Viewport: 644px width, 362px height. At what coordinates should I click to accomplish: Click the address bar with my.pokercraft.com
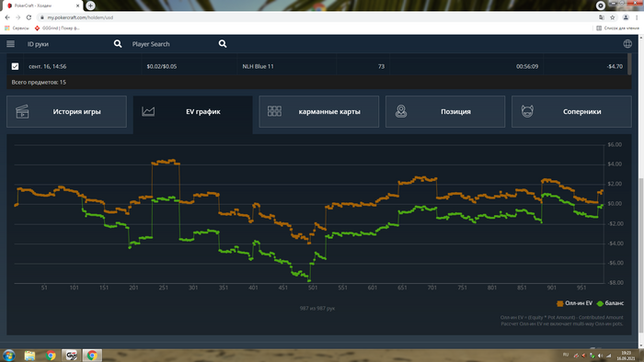point(316,17)
